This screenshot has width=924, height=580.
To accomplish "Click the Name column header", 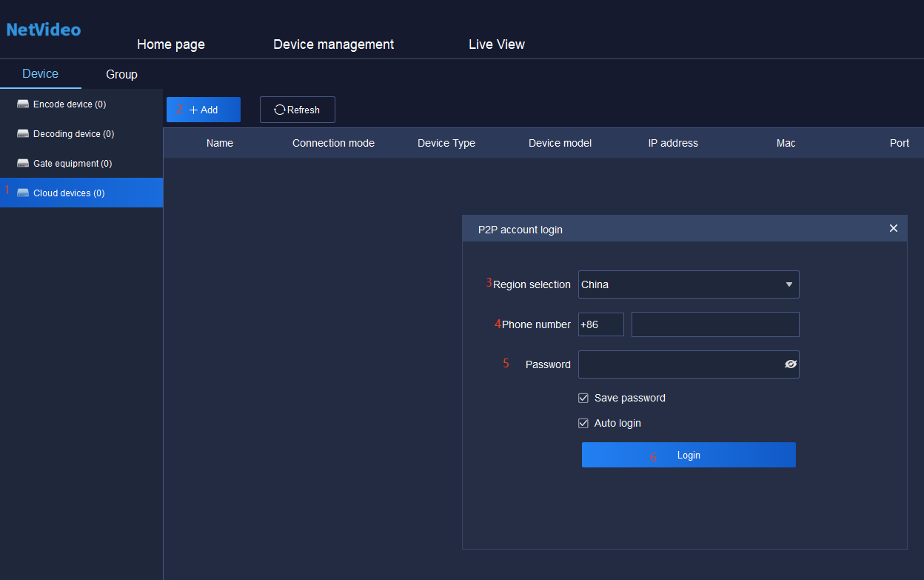I will click(220, 143).
